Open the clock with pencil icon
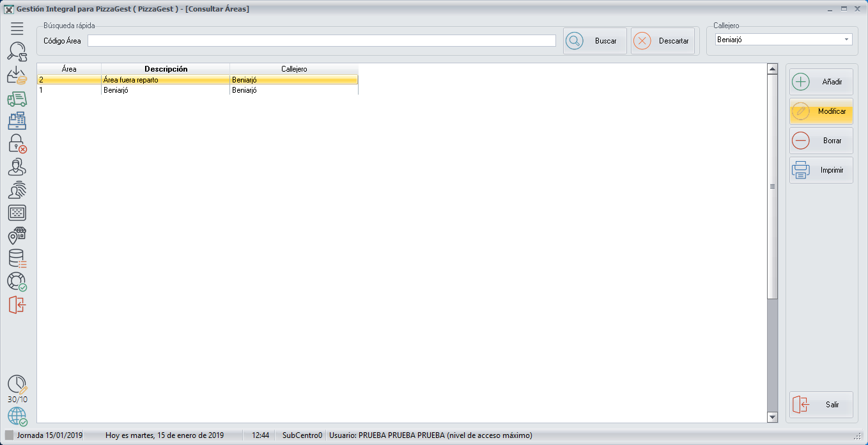The width and height of the screenshot is (868, 445). 17,384
